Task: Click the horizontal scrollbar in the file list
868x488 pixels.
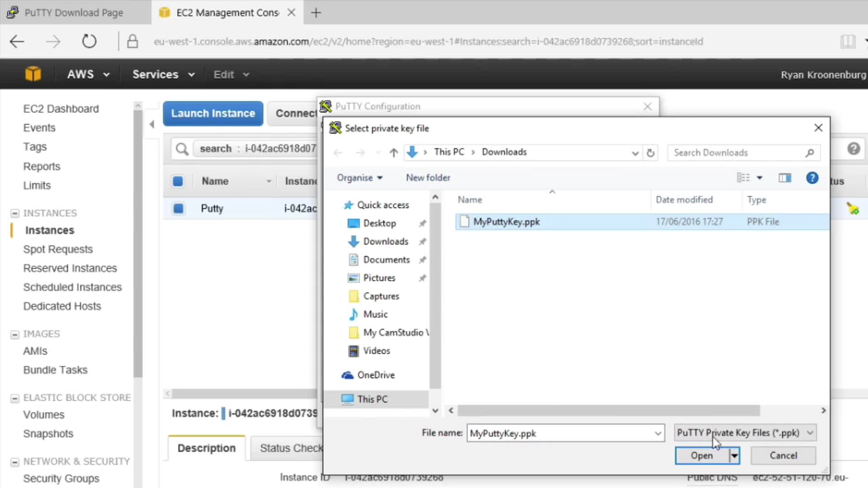Action: point(608,410)
